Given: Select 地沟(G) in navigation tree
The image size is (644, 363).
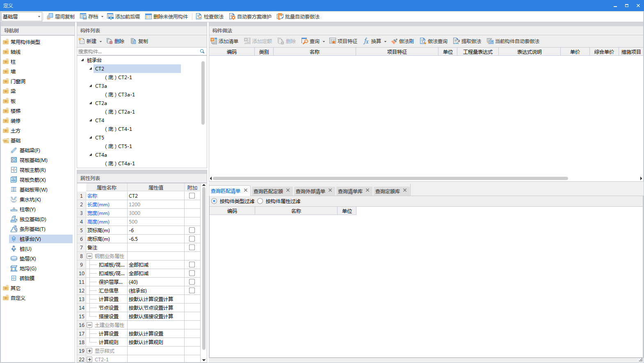Looking at the screenshot, I should [28, 269].
